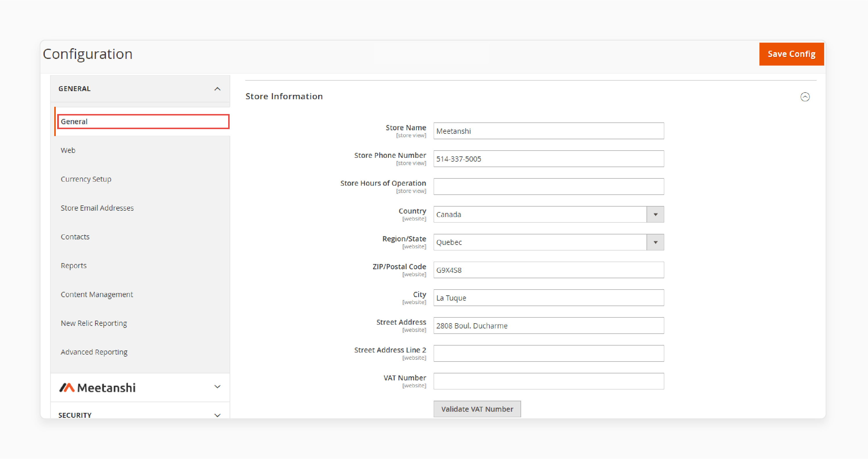The image size is (868, 459).
Task: Click the Validate VAT Number button
Action: pyautogui.click(x=477, y=409)
